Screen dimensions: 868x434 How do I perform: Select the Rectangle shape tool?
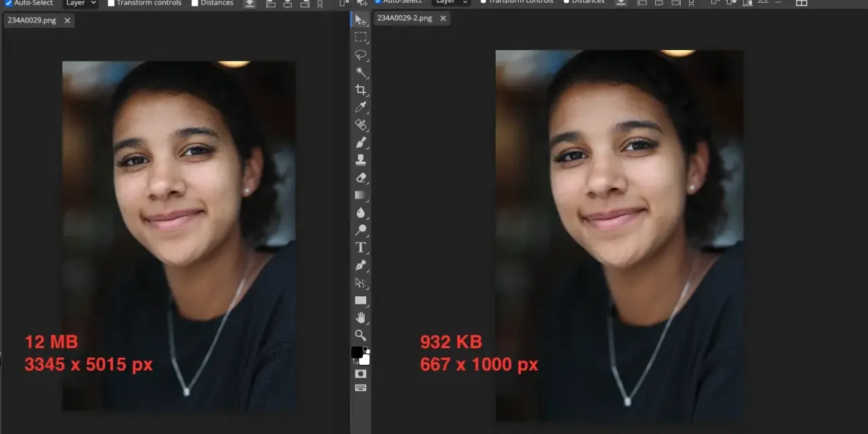pyautogui.click(x=361, y=300)
